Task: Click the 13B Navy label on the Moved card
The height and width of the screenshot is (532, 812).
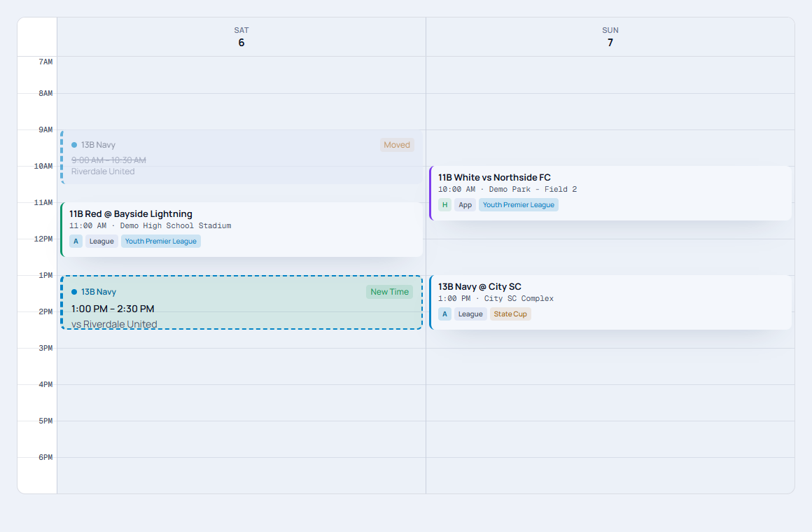Action: click(99, 145)
